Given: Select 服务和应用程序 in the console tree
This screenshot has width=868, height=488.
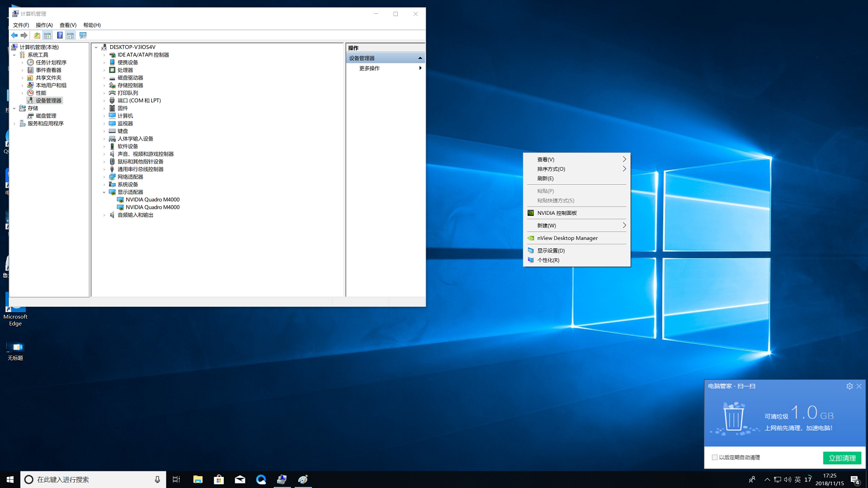Looking at the screenshot, I should (46, 124).
